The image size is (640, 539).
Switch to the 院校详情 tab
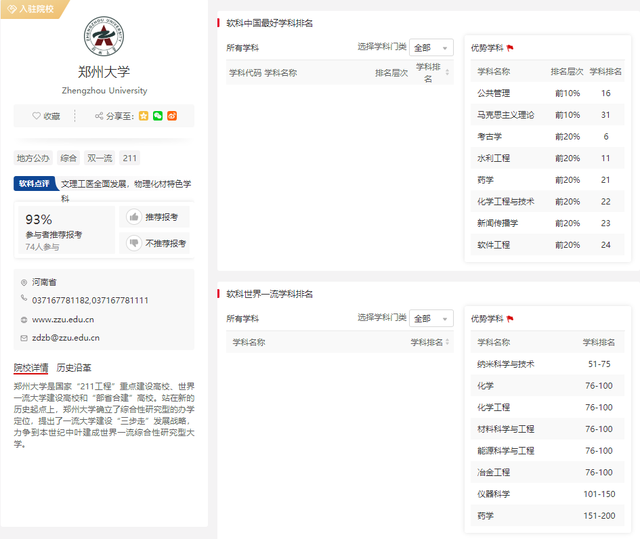coord(31,368)
